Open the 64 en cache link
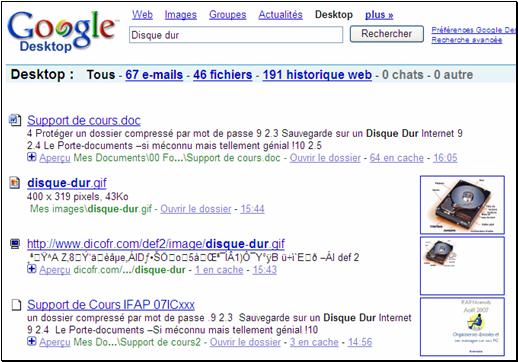Screen dimensions: 518x362 click(x=397, y=158)
